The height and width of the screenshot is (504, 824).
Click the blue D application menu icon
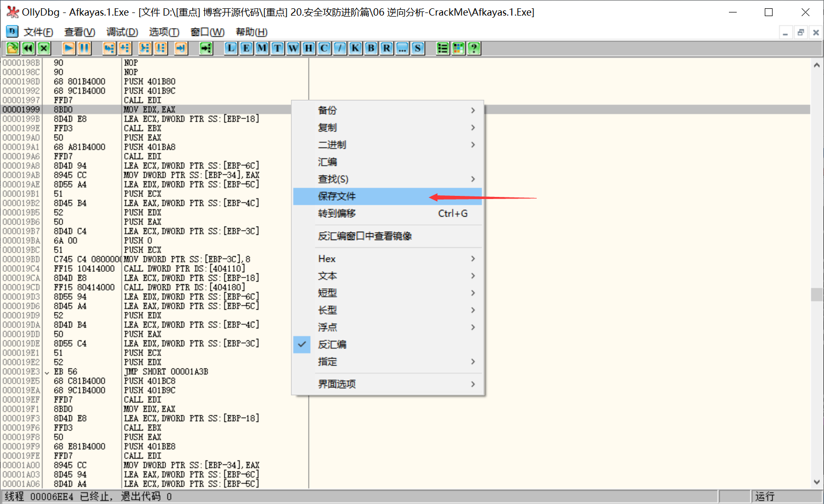12,32
